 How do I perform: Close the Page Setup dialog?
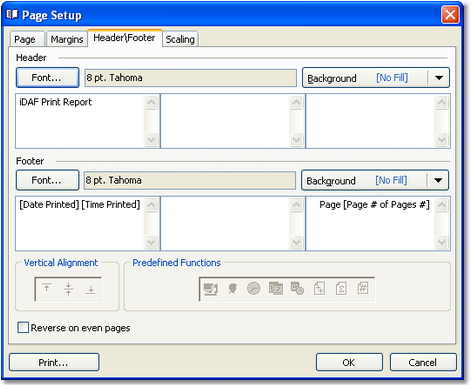(x=450, y=15)
